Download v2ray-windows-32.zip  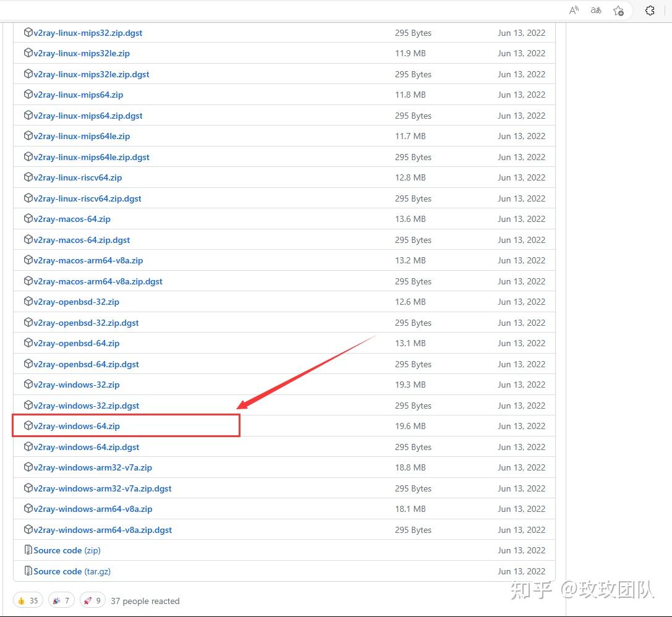76,385
